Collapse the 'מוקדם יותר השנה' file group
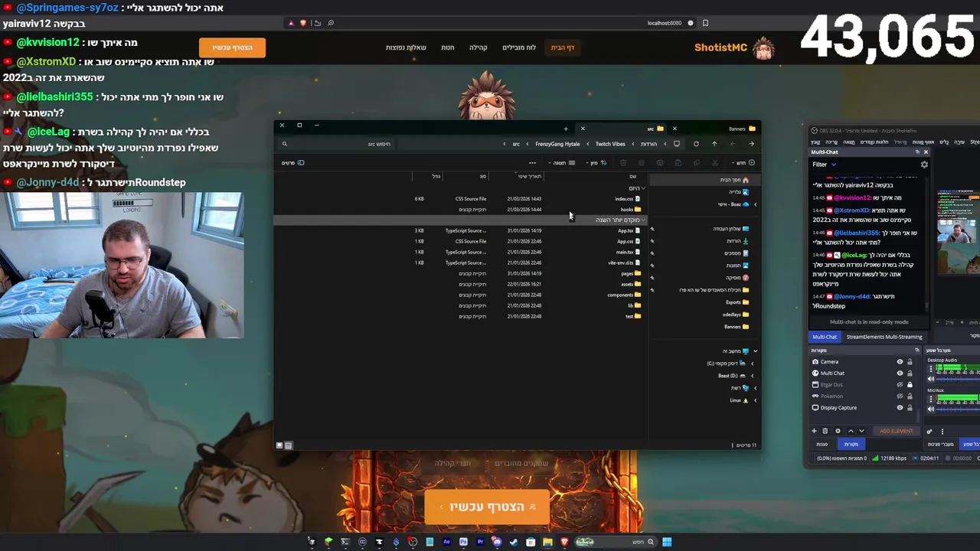 [644, 220]
